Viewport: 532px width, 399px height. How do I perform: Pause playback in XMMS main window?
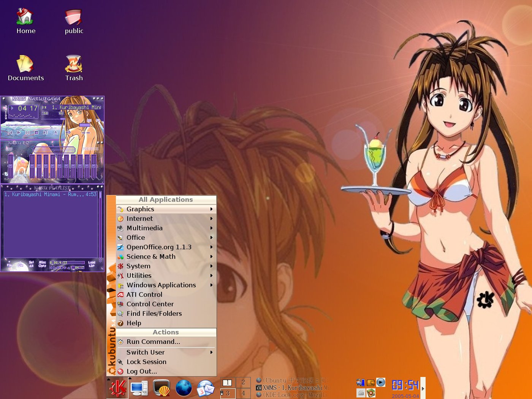click(x=28, y=133)
